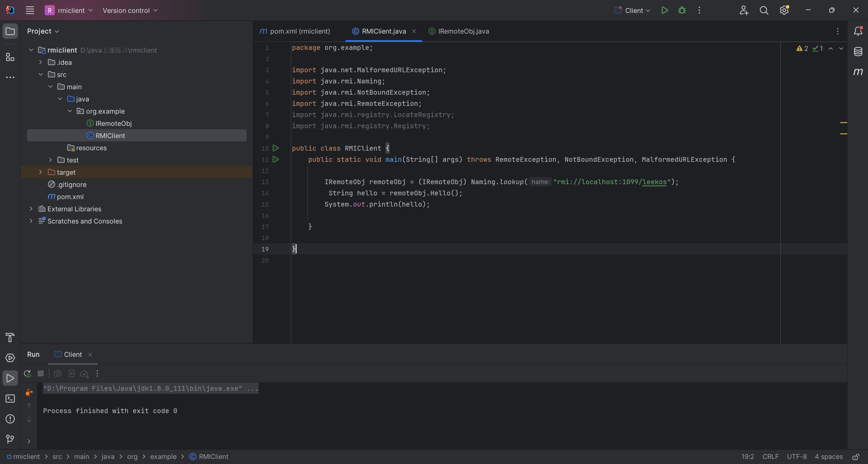Place cursor in the println code line
868x464 pixels.
click(x=377, y=205)
